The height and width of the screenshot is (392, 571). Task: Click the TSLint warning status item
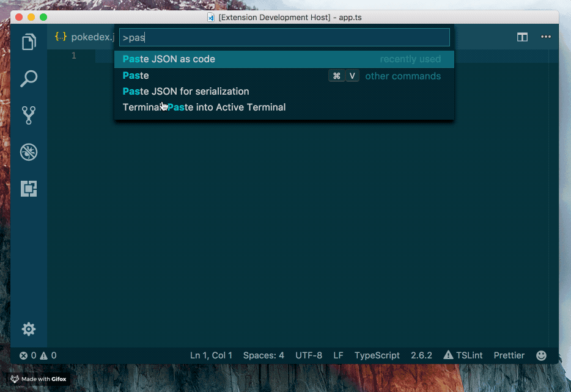(463, 355)
